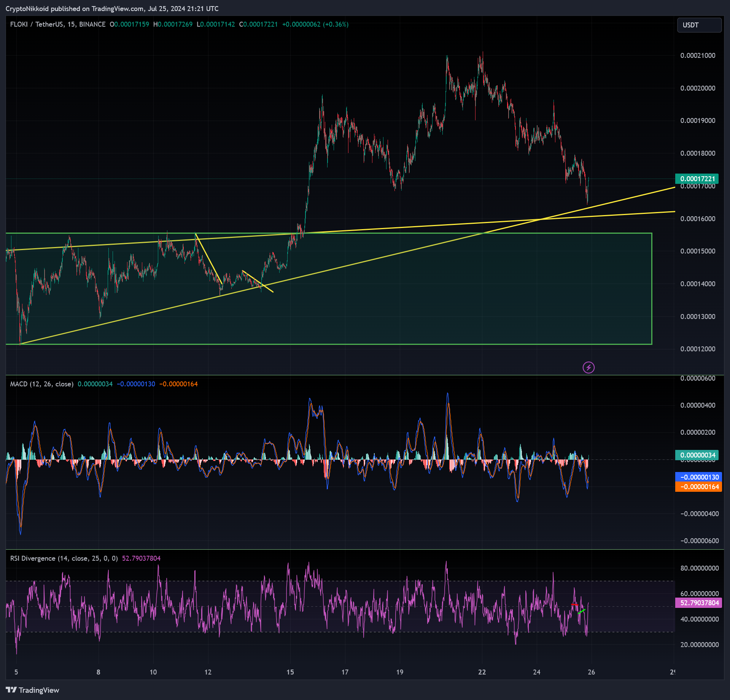Click the purple lightning bolt icon
730x700 pixels.
588,367
